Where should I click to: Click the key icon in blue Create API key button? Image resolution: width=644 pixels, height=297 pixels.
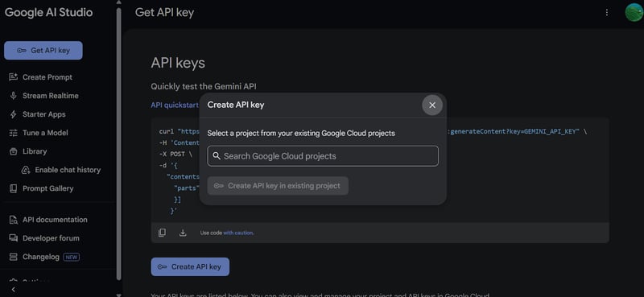click(x=163, y=266)
